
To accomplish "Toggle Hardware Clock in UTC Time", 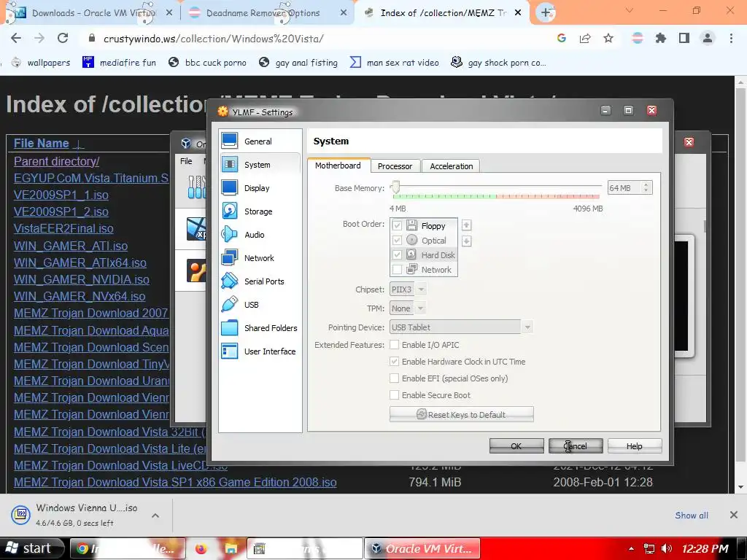I will coord(395,362).
